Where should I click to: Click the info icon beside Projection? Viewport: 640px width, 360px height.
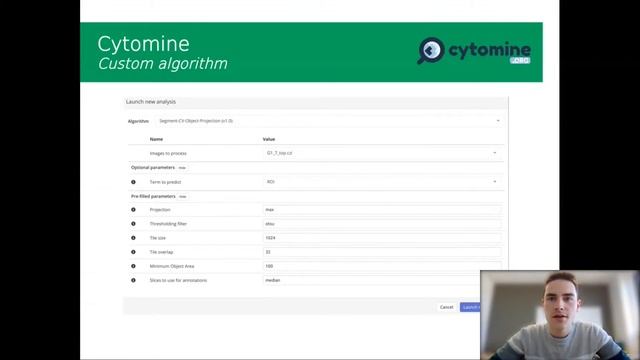[133, 210]
